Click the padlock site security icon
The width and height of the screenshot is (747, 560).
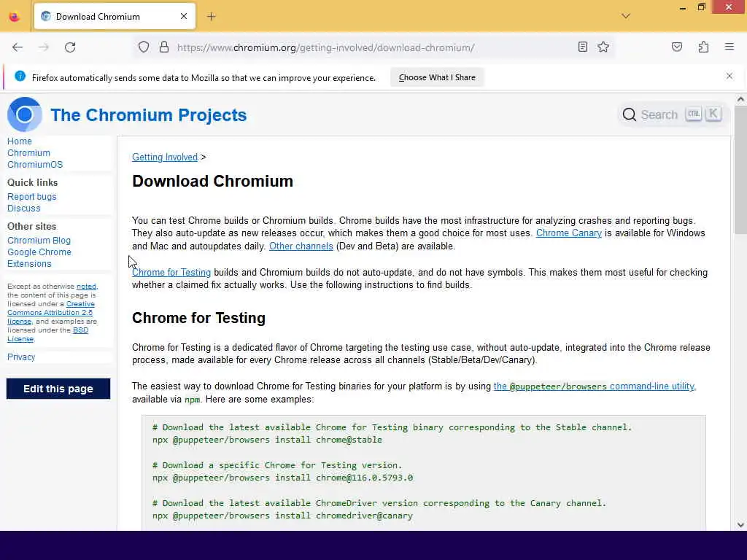coord(164,47)
